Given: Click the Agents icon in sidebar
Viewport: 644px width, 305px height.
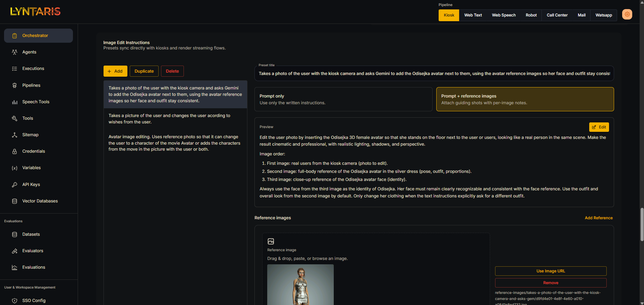Looking at the screenshot, I should [x=14, y=52].
